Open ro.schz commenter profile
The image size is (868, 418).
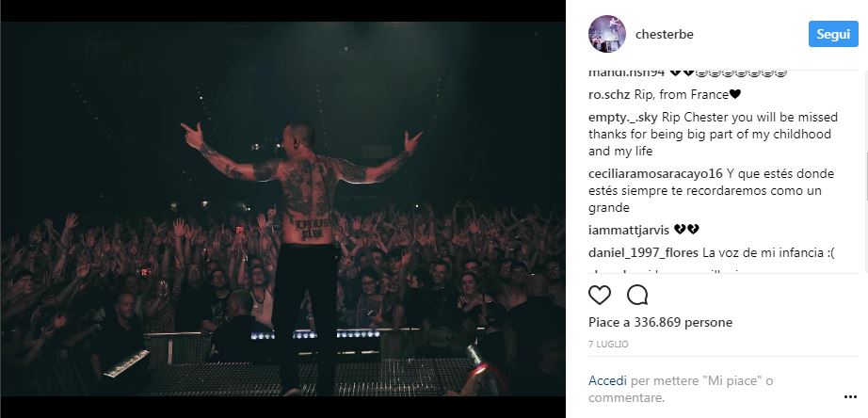point(609,95)
